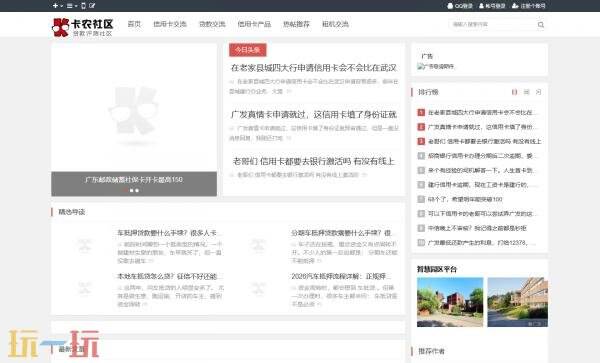Click the rank 3 red number badge
This screenshot has width=600, height=363.
click(421, 142)
